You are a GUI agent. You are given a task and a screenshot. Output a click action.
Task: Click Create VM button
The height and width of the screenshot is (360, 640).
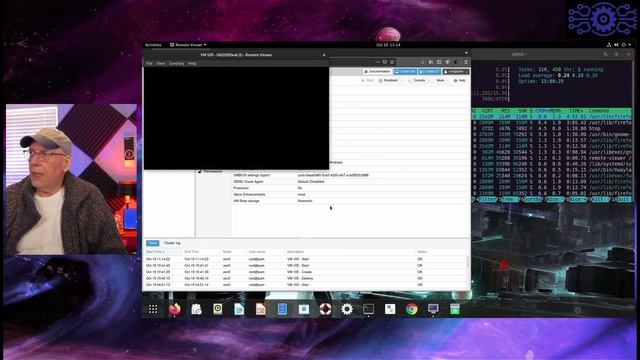405,71
